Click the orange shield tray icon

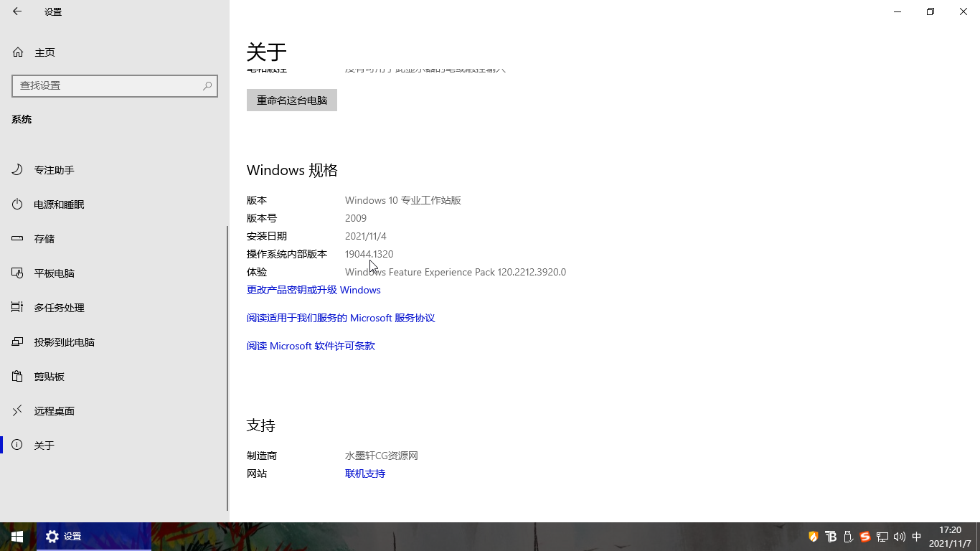813,537
